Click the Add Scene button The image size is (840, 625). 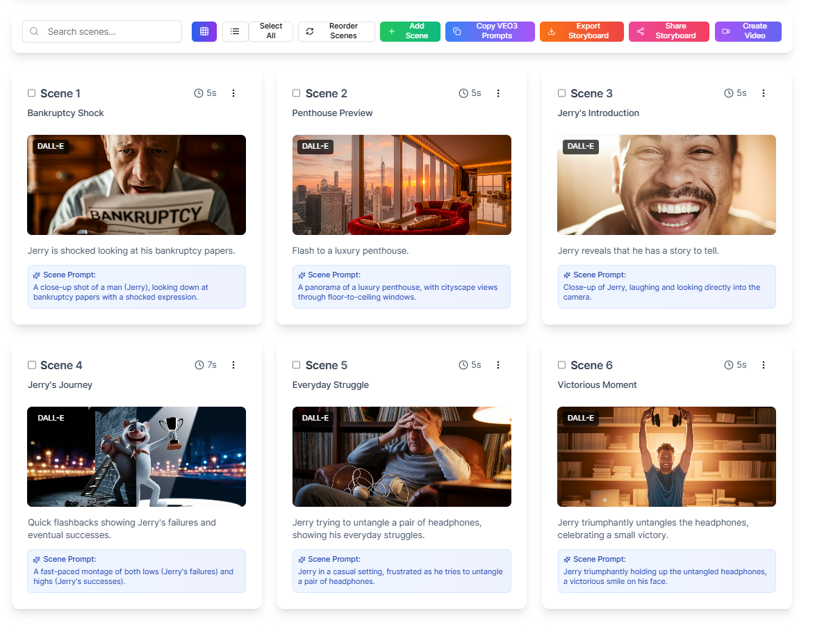click(410, 31)
